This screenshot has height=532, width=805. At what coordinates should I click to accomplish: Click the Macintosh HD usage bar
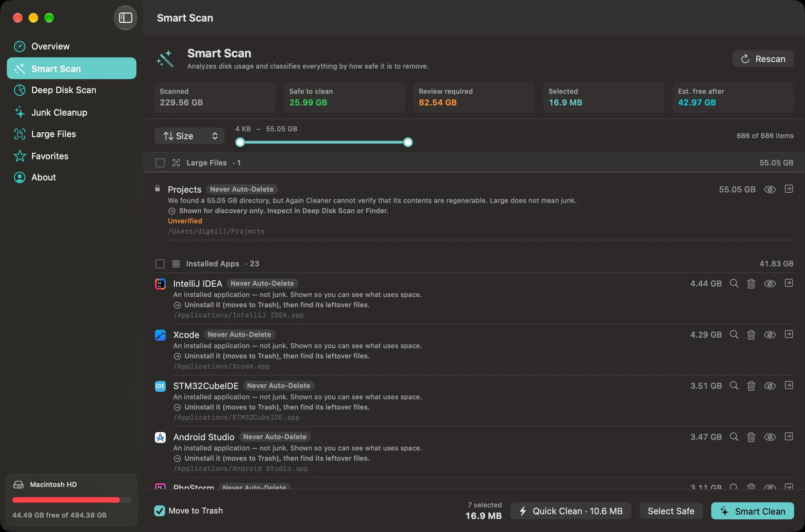pyautogui.click(x=72, y=500)
